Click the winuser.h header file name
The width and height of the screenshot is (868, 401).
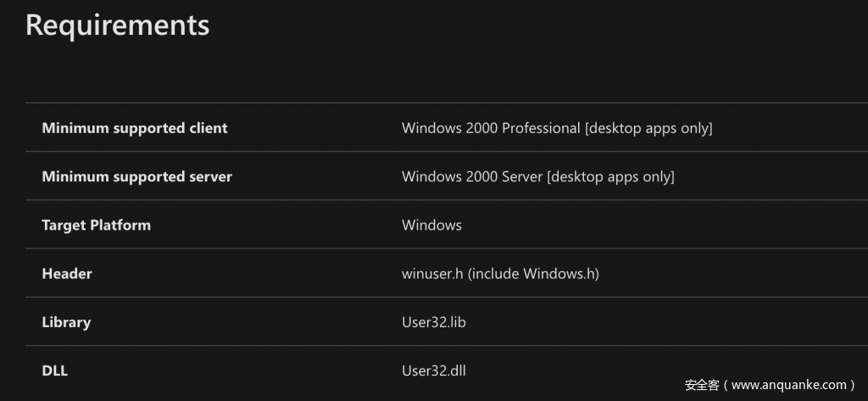coord(432,274)
